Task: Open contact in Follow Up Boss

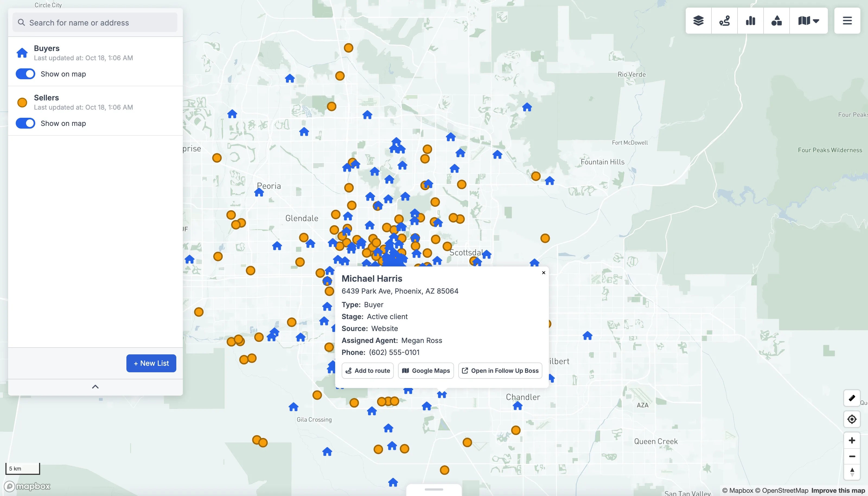Action: click(500, 371)
